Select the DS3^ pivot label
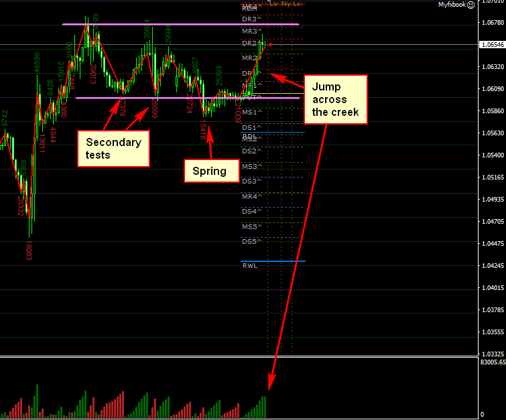506x420 pixels. pyautogui.click(x=252, y=182)
